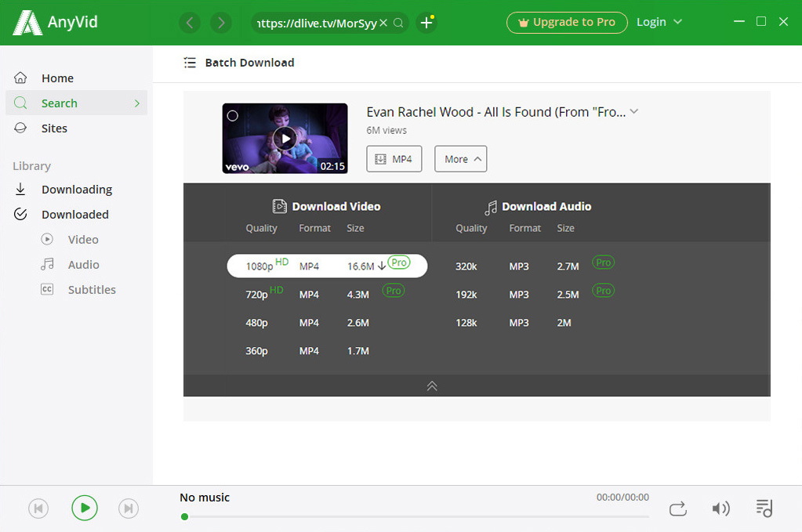Open the playlist queue icon
802x532 pixels.
coord(764,508)
